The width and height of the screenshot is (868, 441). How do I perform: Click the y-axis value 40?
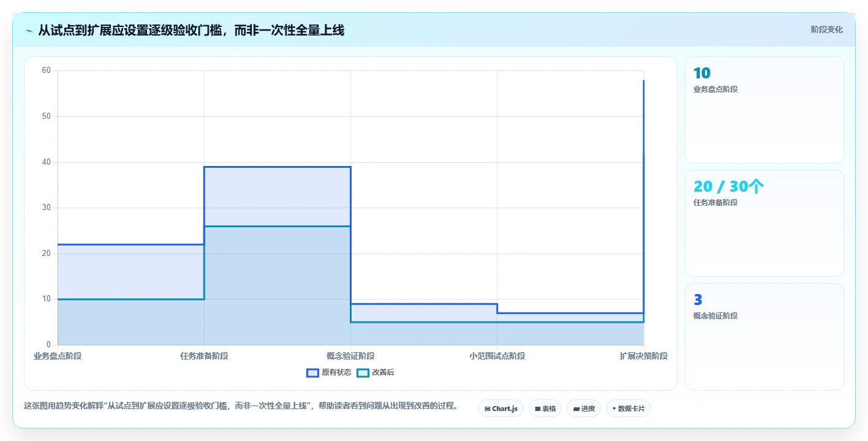(47, 162)
